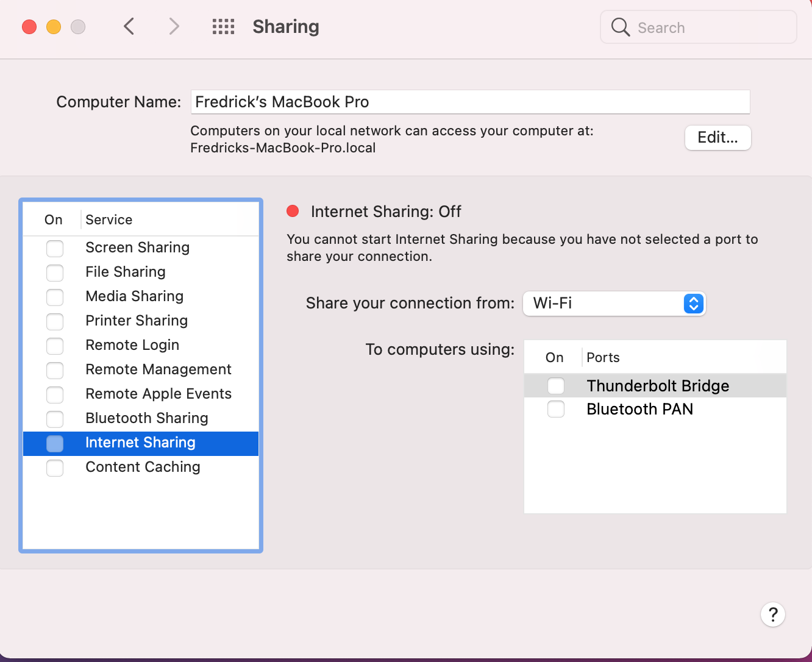The width and height of the screenshot is (812, 662).
Task: Enable Screen Sharing checkbox
Action: click(55, 248)
